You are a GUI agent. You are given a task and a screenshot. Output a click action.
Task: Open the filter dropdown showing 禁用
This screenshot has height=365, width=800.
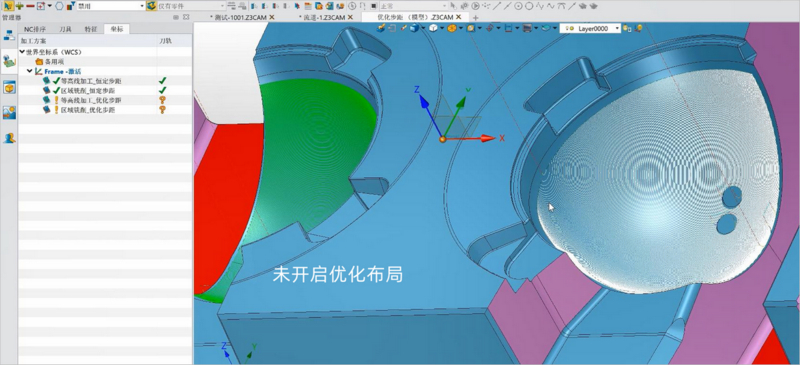111,6
